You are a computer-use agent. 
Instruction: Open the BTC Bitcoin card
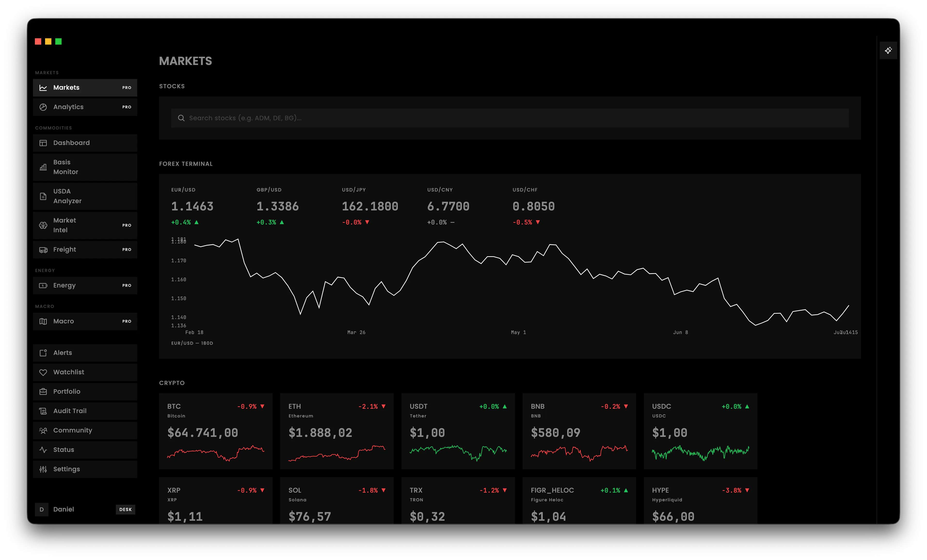tap(216, 431)
